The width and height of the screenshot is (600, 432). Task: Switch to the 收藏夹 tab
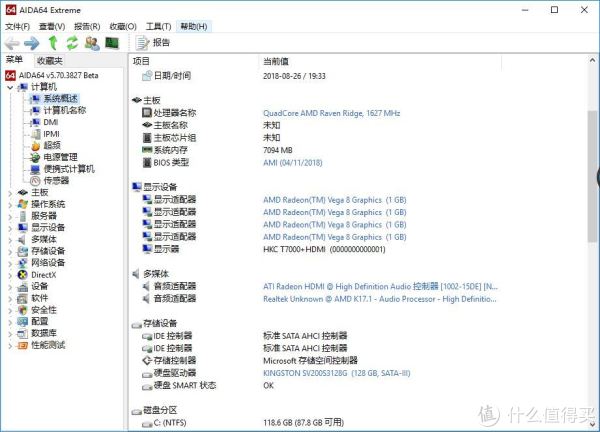pos(50,60)
